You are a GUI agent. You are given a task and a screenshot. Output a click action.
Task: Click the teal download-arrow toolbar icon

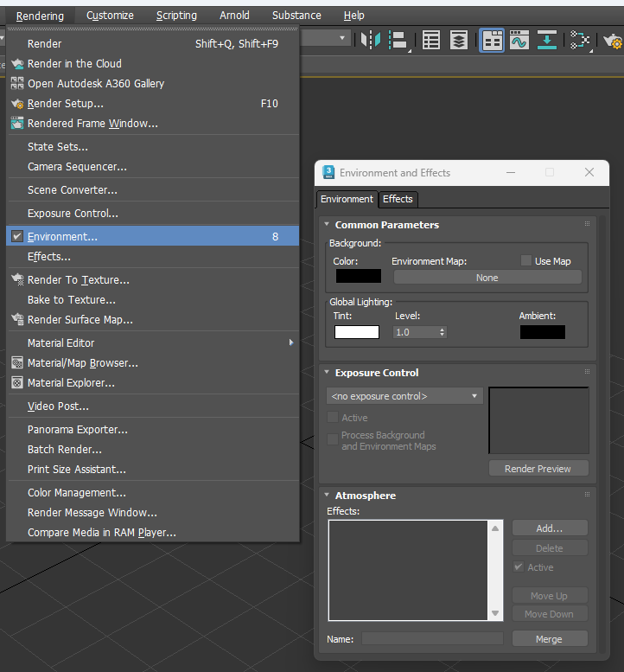pos(546,41)
